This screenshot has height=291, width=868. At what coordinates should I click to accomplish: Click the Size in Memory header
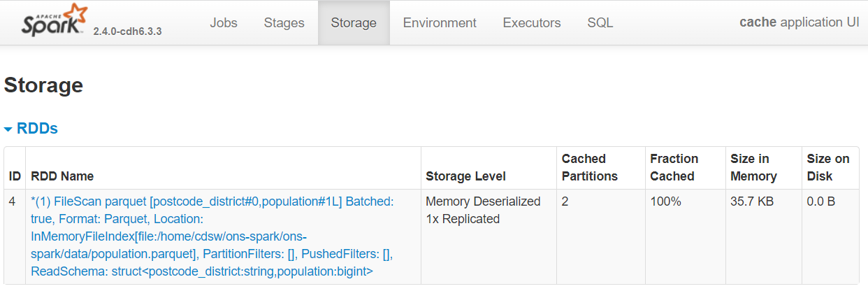(x=753, y=167)
